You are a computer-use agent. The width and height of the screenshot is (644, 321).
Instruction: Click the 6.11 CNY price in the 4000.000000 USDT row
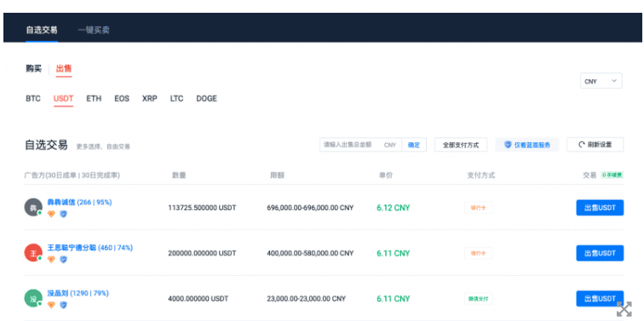[393, 298]
